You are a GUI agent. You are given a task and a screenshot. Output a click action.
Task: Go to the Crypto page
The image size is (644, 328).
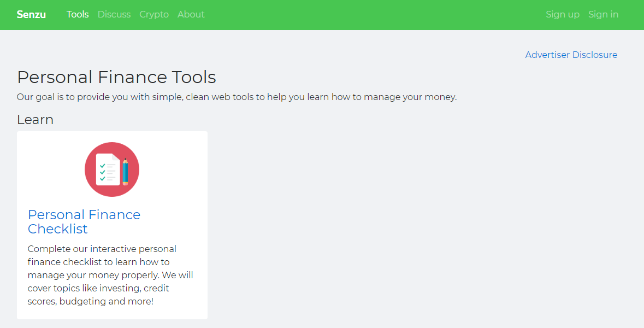pyautogui.click(x=154, y=15)
